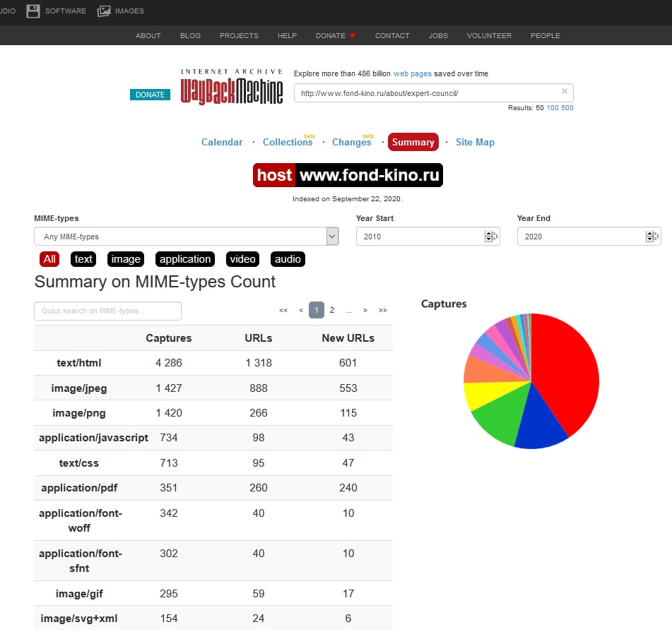Click the red heart beside Donate
Image resolution: width=672 pixels, height=639 pixels.
tap(353, 35)
